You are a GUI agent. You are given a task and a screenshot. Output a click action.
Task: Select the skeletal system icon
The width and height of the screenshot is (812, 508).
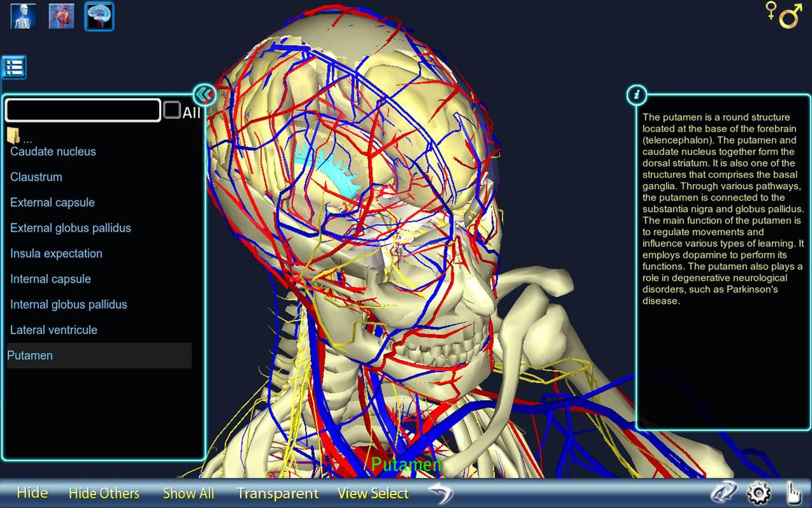[x=23, y=16]
